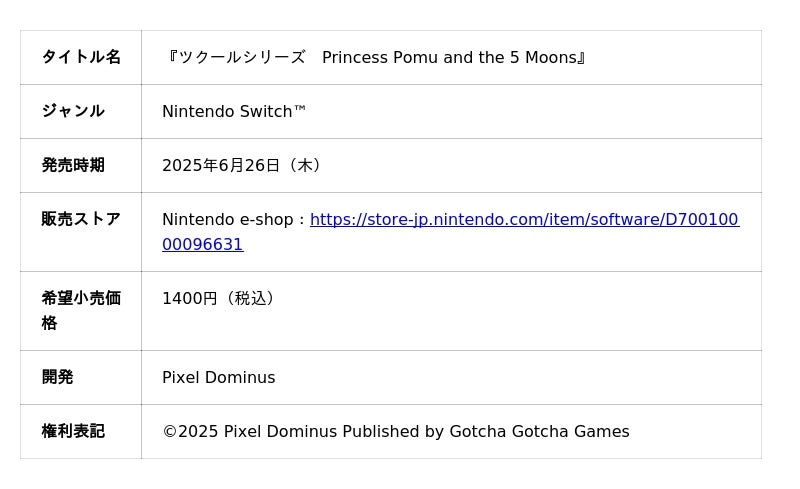Image resolution: width=800 pixels, height=489 pixels.
Task: Click the Gotcha Gotcha Games publisher name
Action: click(539, 432)
